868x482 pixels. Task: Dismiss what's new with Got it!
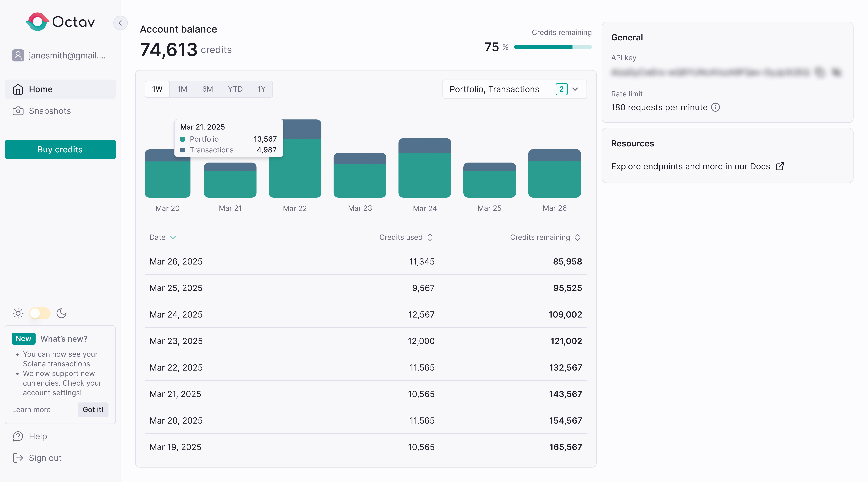coord(93,410)
